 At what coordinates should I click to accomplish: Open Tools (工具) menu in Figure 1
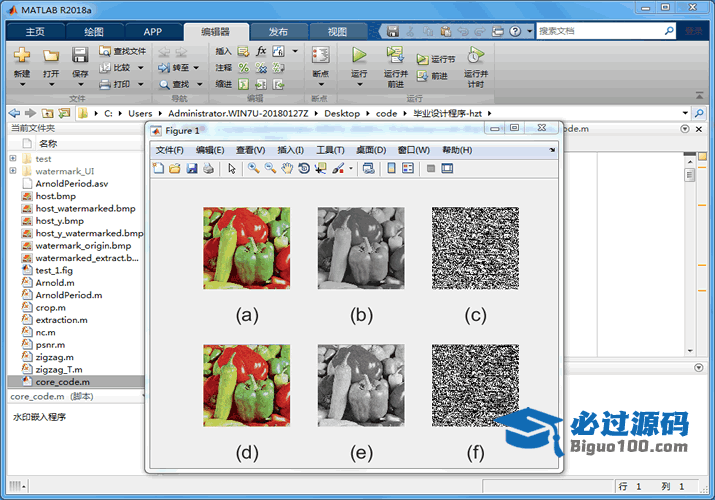tap(330, 150)
